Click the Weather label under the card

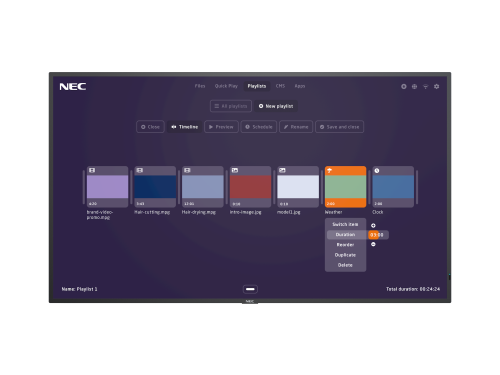point(333,212)
